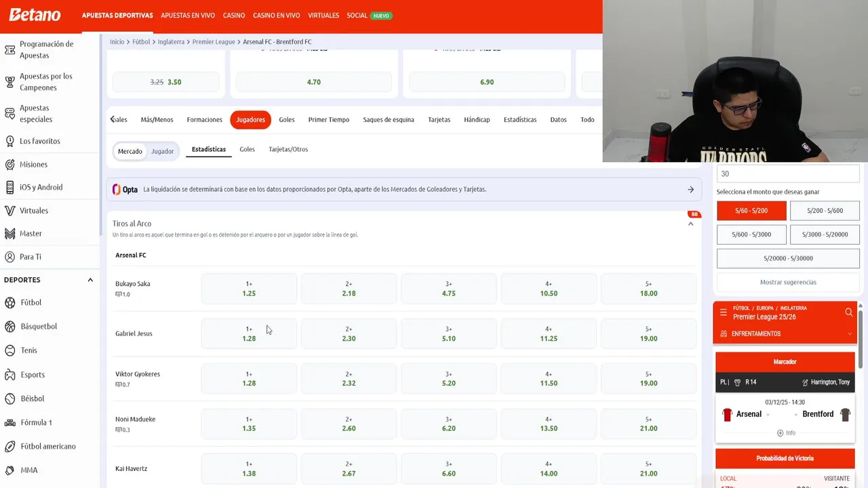Bet Noni Madueke 4+ shots at 13.50
This screenshot has width=868, height=488.
pos(549,424)
